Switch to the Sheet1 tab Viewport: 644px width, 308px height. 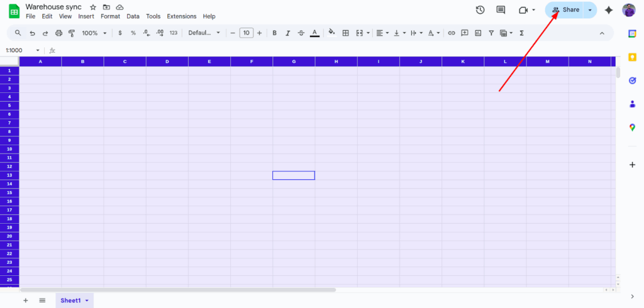click(x=70, y=300)
